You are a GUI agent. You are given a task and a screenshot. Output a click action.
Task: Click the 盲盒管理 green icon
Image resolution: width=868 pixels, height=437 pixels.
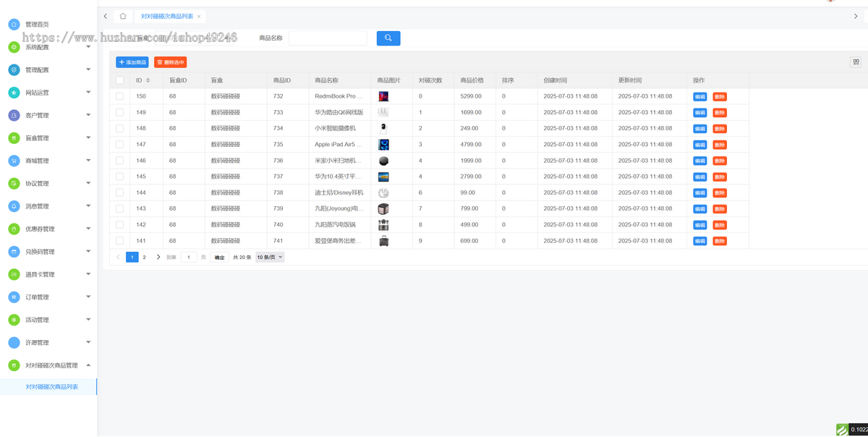pos(14,137)
